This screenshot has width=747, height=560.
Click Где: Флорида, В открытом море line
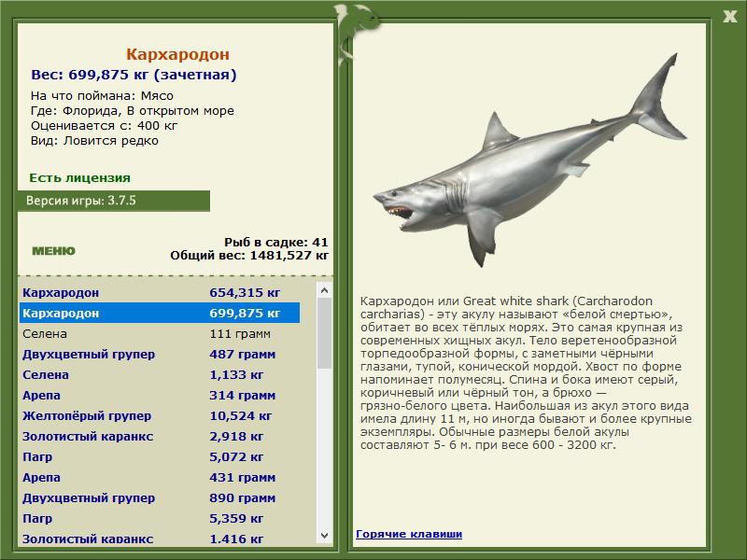[132, 111]
